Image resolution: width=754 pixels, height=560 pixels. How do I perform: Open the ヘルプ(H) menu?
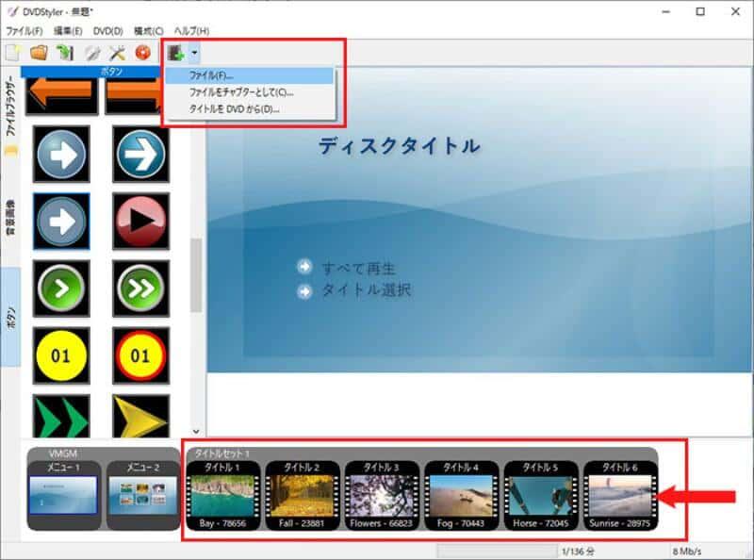tap(191, 31)
